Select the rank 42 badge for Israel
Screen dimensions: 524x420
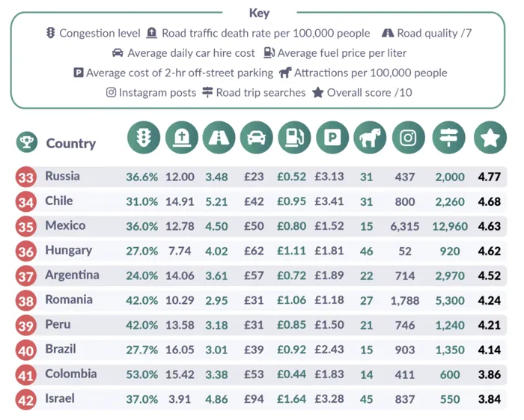[x=25, y=400]
